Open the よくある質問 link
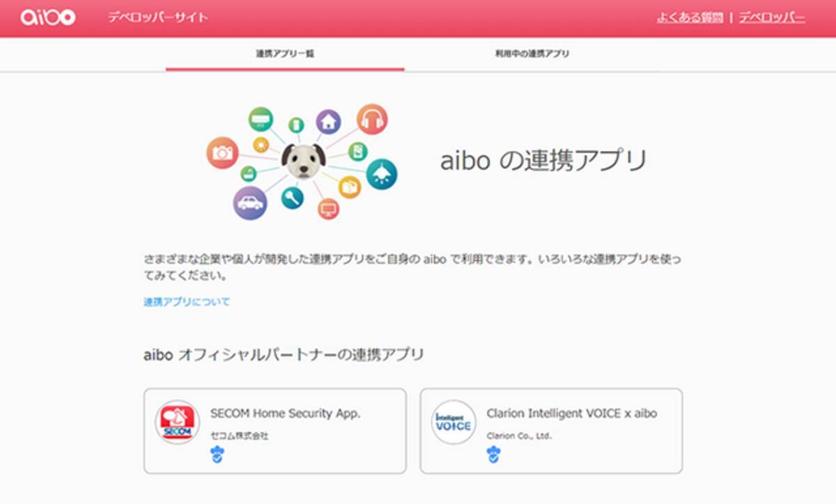 pos(690,17)
